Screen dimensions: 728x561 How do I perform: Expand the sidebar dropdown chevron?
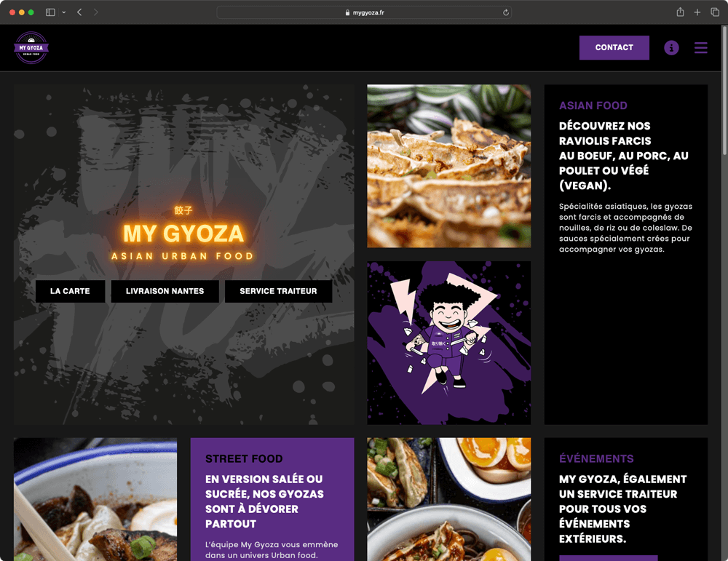pos(64,12)
